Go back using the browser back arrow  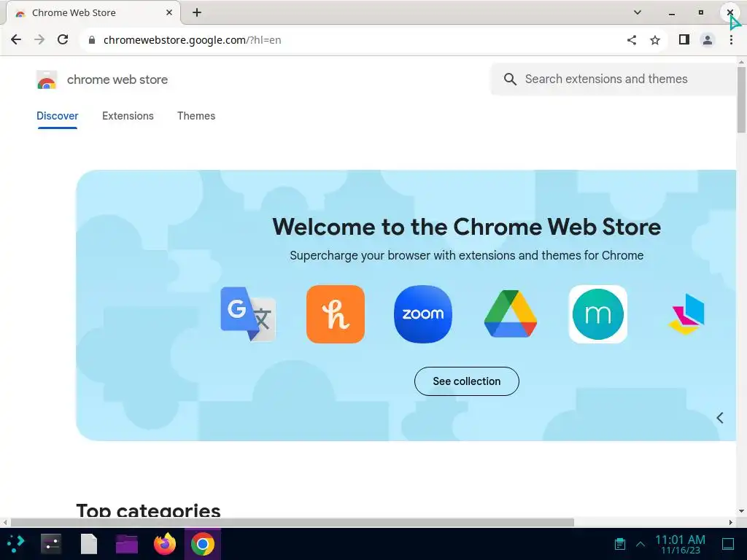(16, 39)
